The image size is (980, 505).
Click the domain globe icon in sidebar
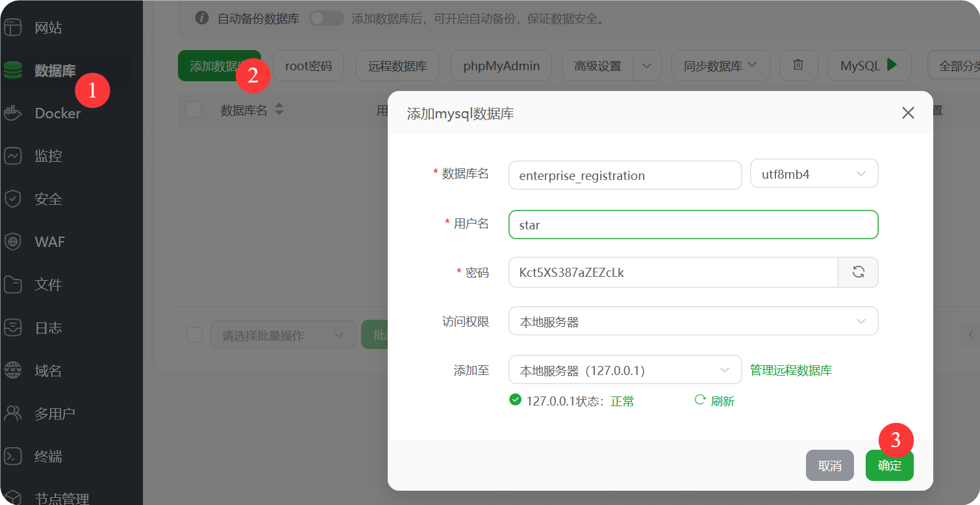[13, 370]
